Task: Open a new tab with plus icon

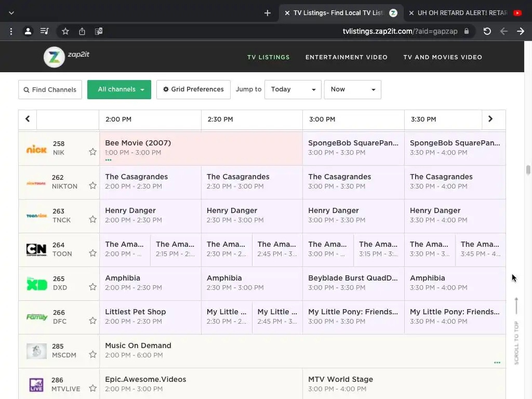Action: 268,13
